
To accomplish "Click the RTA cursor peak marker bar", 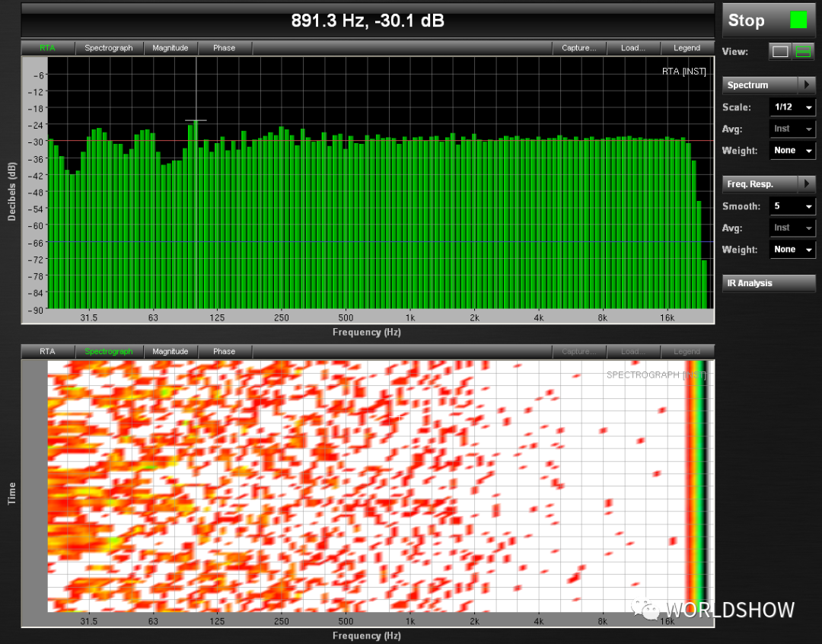I will [196, 120].
